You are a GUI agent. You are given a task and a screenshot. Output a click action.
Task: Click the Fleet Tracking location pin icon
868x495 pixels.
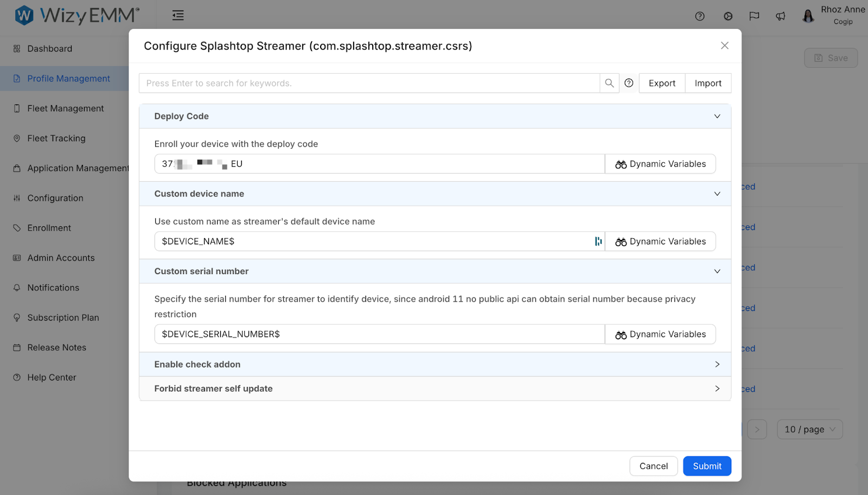(17, 138)
